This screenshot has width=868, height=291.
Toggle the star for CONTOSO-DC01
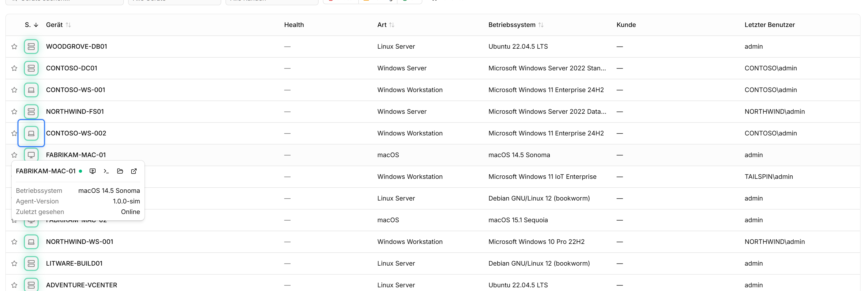pyautogui.click(x=14, y=68)
